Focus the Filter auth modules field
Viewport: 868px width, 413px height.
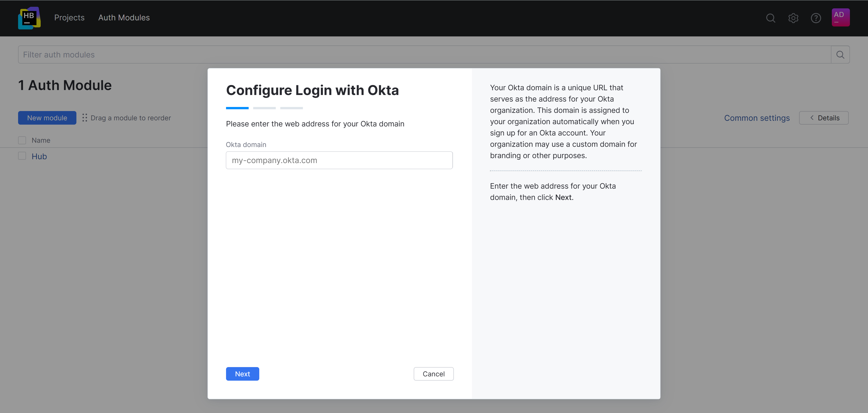coord(425,55)
